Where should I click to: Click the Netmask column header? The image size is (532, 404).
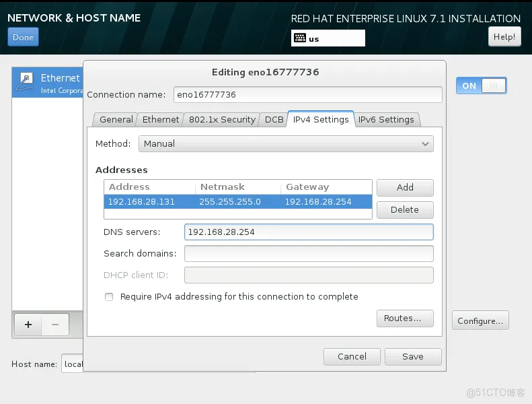pos(238,187)
